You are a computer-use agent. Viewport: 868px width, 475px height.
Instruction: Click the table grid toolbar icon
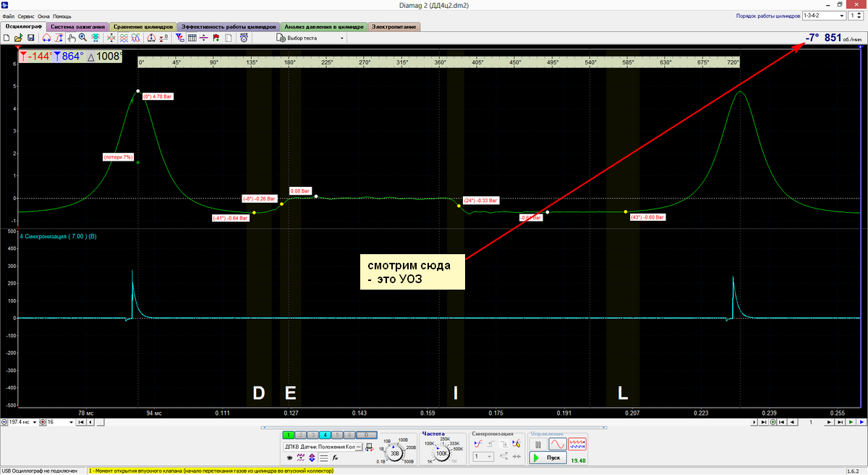pyautogui.click(x=192, y=38)
